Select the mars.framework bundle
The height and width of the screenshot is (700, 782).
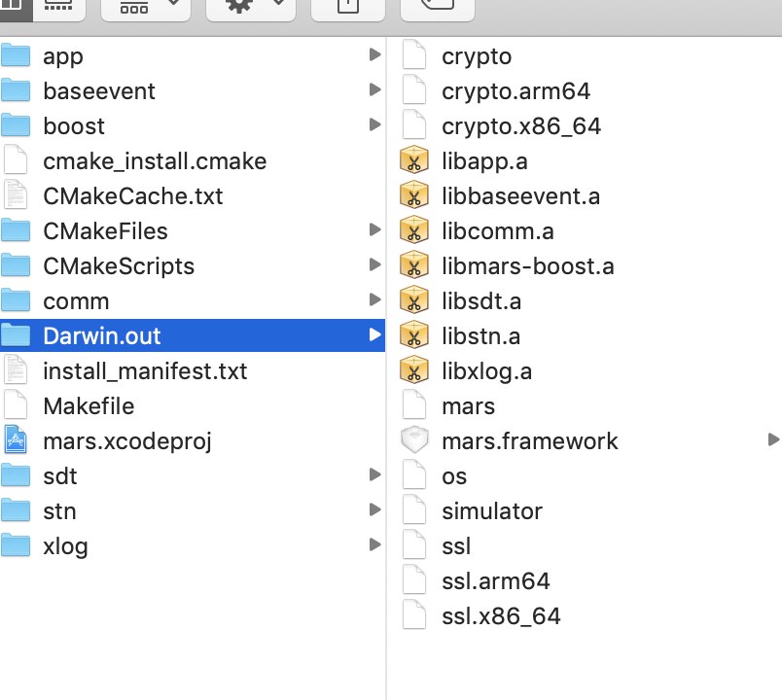point(530,440)
